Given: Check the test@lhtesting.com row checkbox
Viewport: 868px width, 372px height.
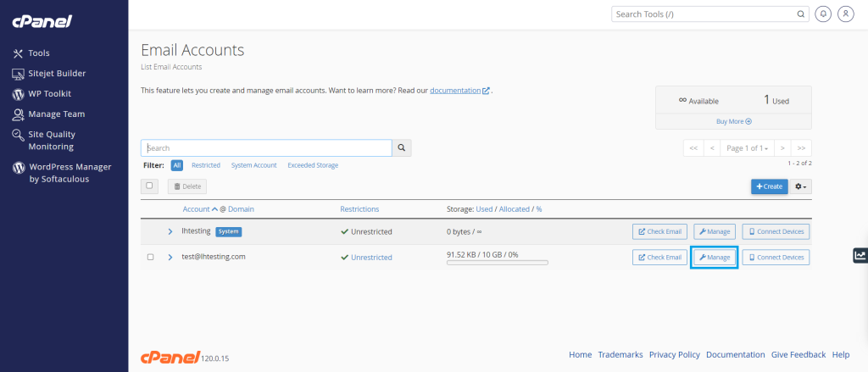Looking at the screenshot, I should (x=150, y=257).
